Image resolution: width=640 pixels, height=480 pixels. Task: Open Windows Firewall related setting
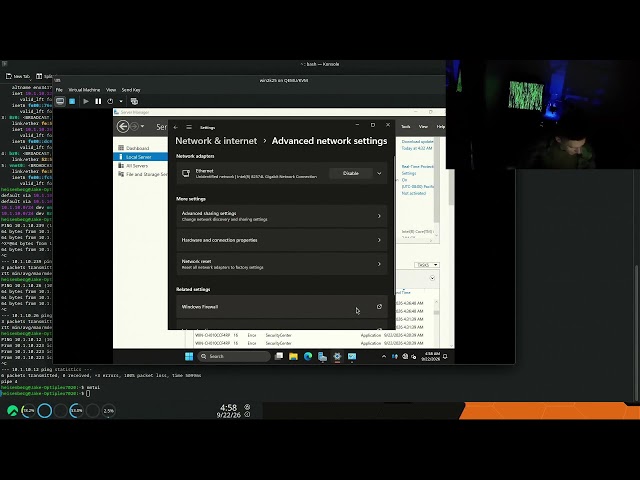click(282, 307)
